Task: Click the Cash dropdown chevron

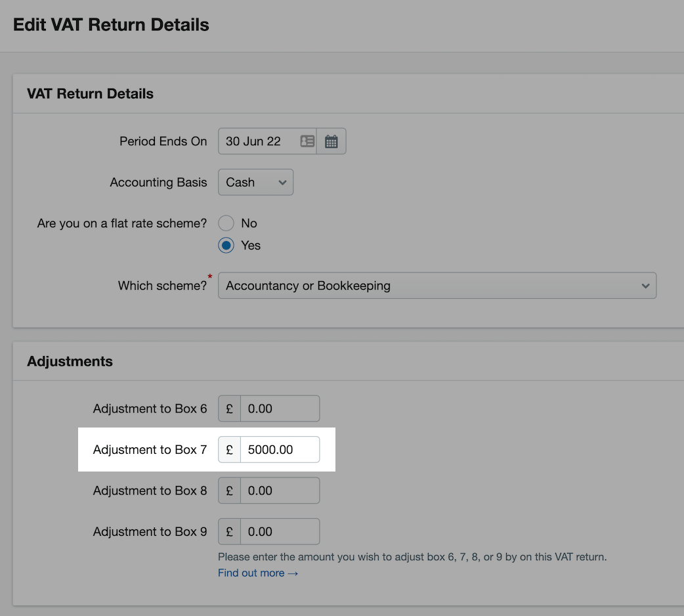Action: click(x=279, y=182)
